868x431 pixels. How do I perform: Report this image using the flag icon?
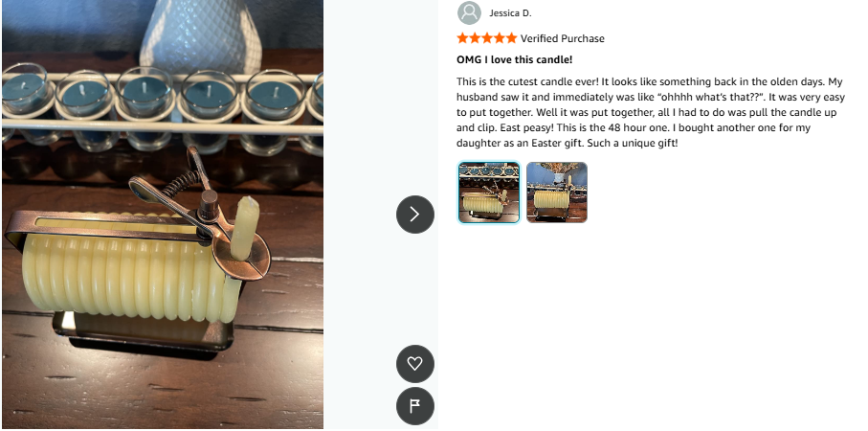(415, 407)
